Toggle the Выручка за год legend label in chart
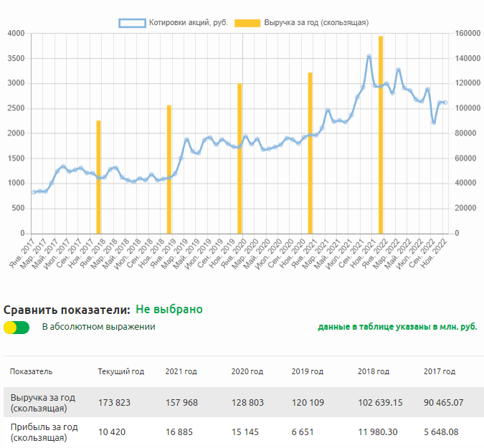The height and width of the screenshot is (448, 484). 315,22
